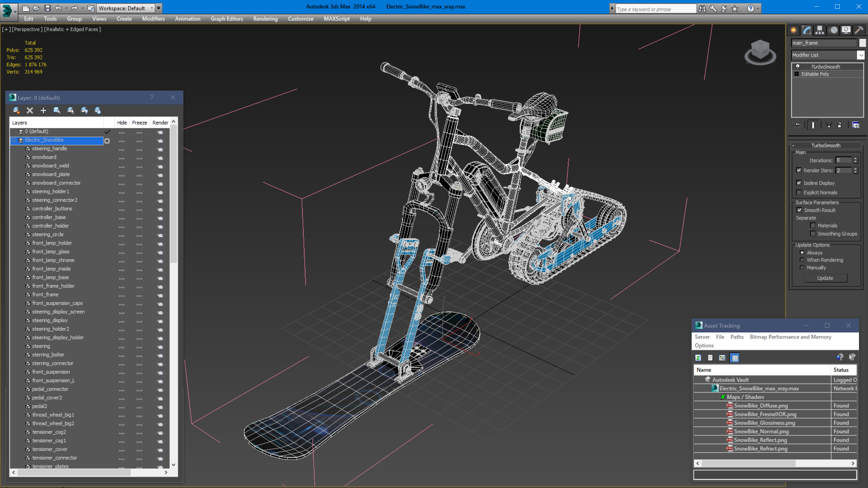Click the Save File floppy icon
Screen dimensions: 868x488
(x=48, y=8)
